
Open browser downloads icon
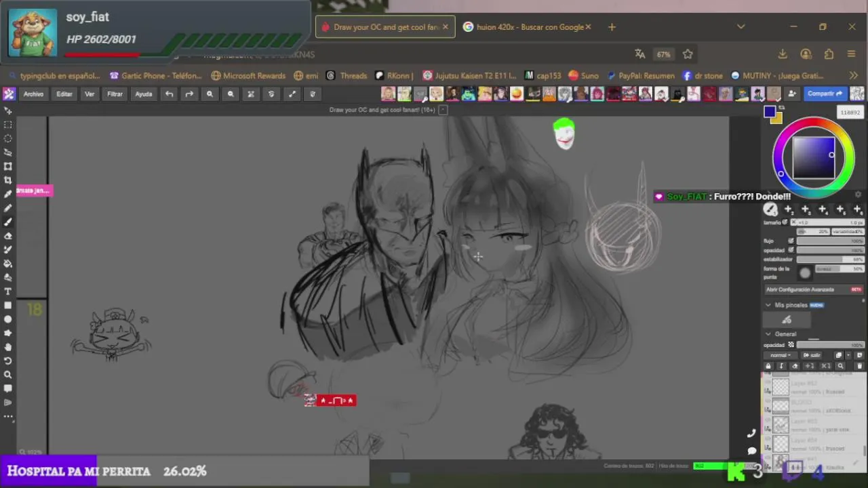(x=783, y=54)
